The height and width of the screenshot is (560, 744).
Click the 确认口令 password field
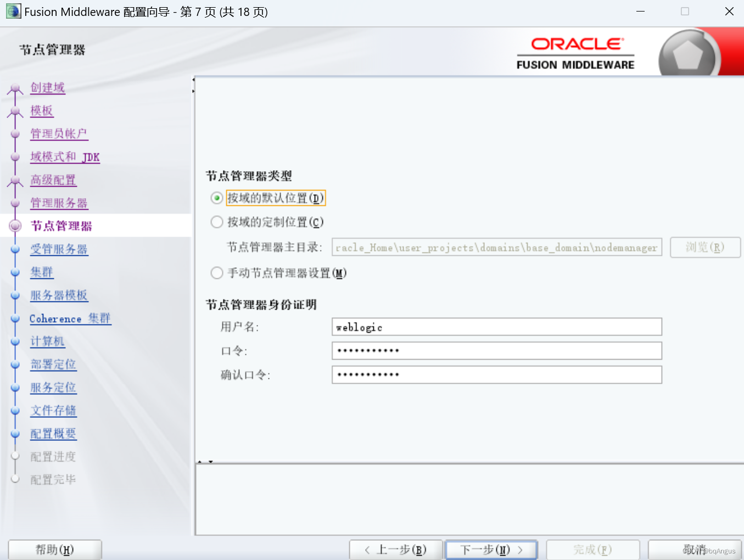497,375
